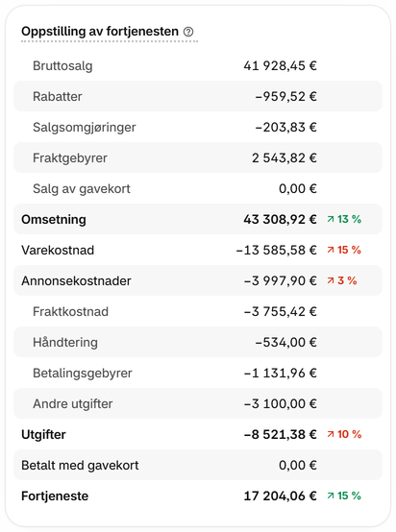Click the red arrow icon beside Varekostnad 15 %
The height and width of the screenshot is (532, 396).
[331, 250]
